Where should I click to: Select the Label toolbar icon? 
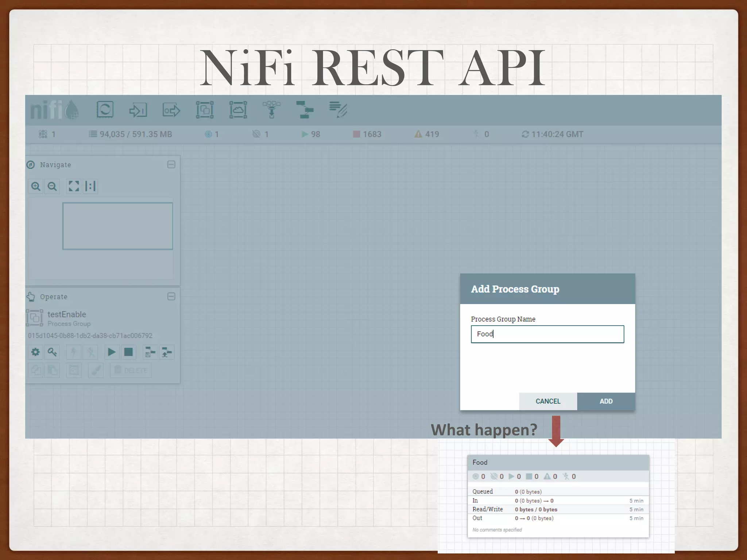338,110
